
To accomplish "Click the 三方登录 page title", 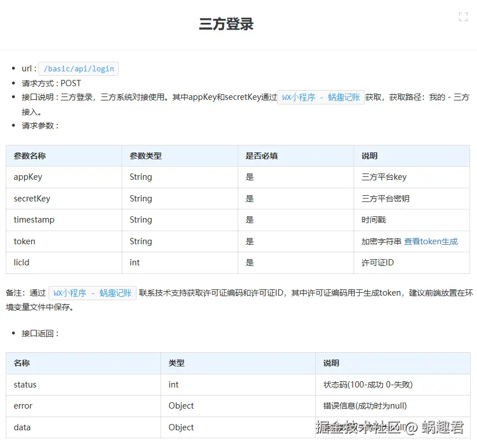I will [x=226, y=24].
